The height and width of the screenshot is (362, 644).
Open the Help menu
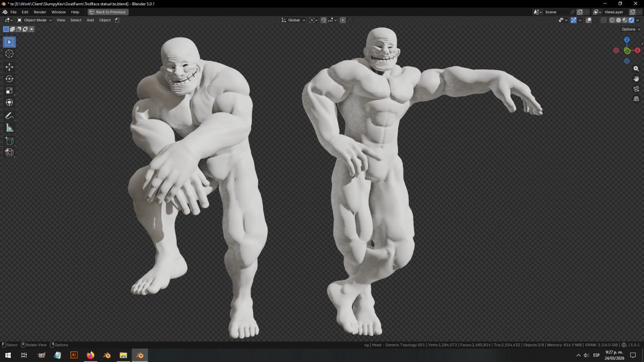[75, 12]
